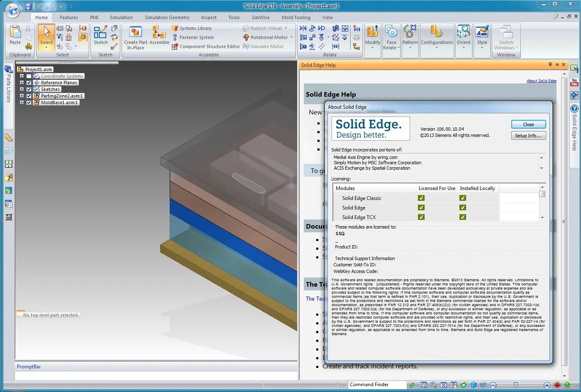Switch to the Mold Tooling tab
This screenshot has width=581, height=392.
[295, 17]
